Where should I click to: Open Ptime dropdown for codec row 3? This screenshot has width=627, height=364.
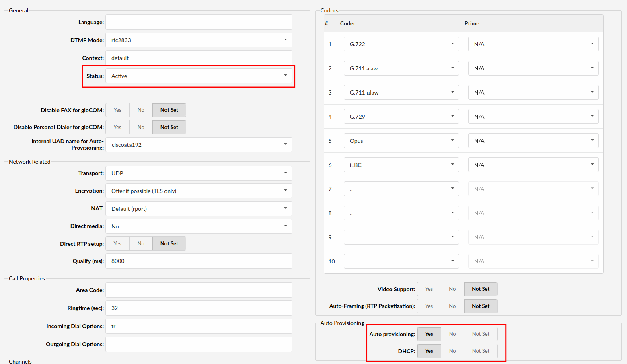coord(533,93)
